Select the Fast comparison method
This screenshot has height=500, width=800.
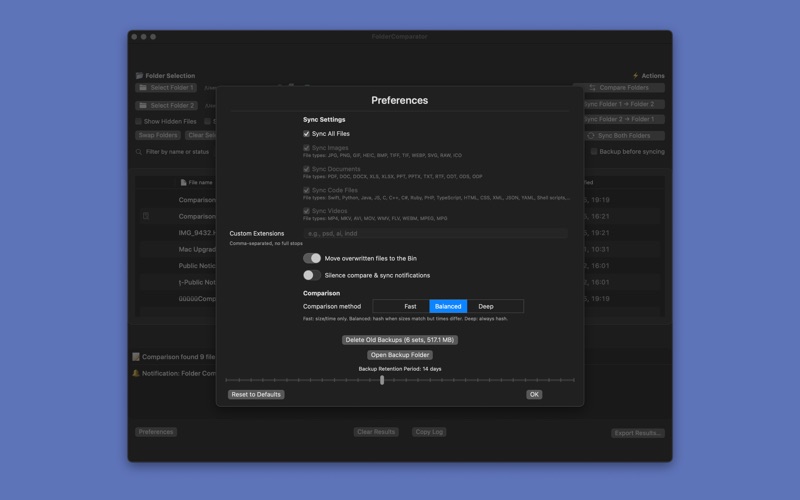click(410, 306)
